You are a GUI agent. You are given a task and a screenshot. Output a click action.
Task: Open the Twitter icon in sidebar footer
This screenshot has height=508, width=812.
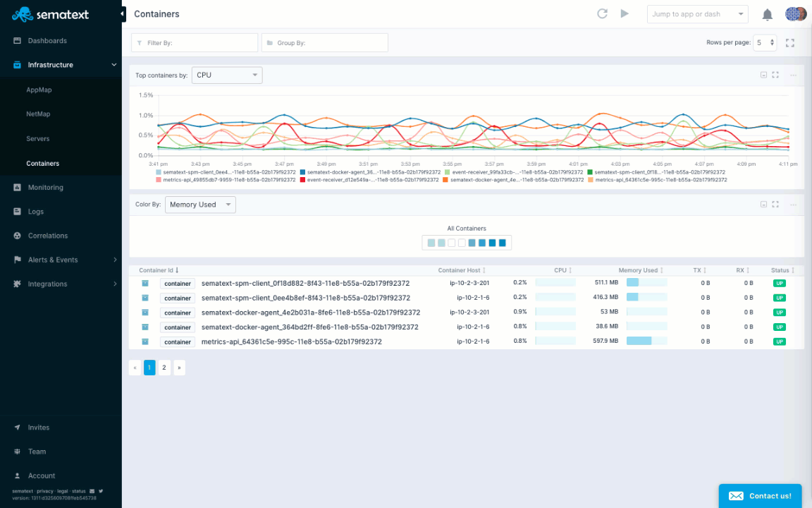click(x=101, y=491)
